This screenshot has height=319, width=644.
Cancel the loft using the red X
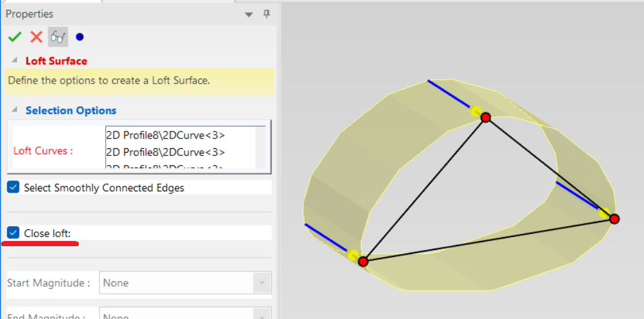36,37
